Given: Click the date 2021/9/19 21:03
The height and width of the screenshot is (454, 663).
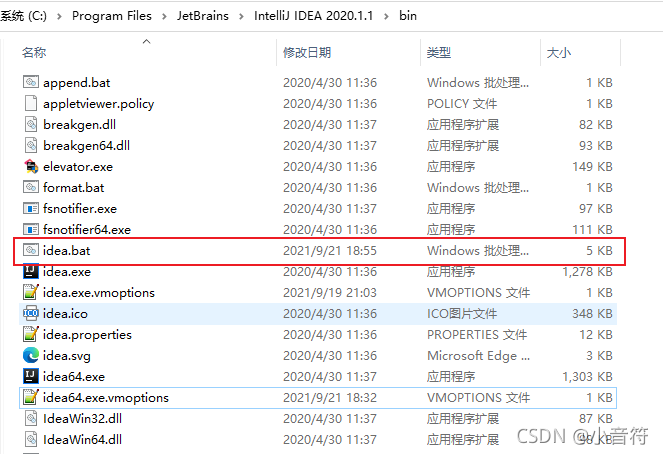Looking at the screenshot, I should click(330, 293).
